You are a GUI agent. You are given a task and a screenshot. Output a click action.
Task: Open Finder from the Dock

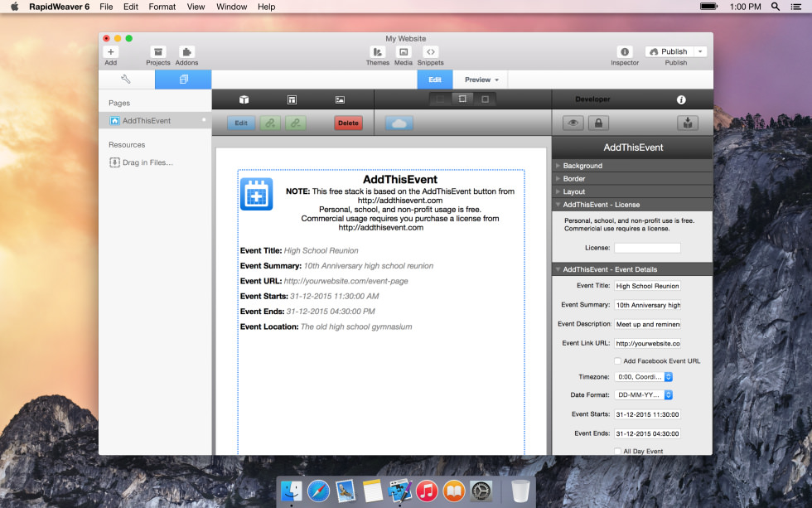tap(292, 491)
